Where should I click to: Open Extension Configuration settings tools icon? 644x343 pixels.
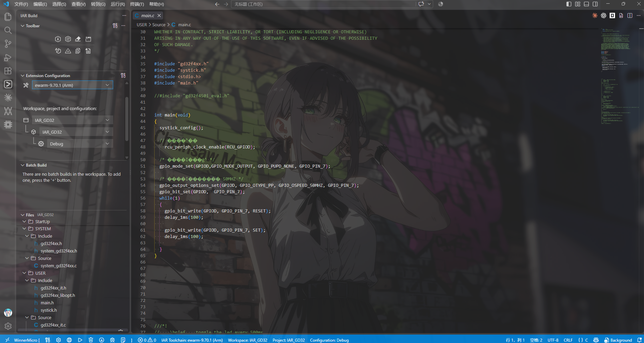(123, 75)
